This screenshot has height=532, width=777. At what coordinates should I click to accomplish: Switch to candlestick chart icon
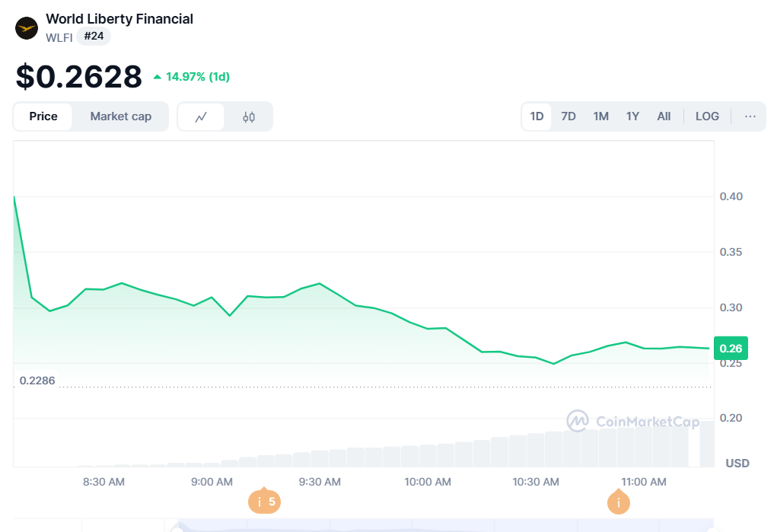tap(249, 117)
